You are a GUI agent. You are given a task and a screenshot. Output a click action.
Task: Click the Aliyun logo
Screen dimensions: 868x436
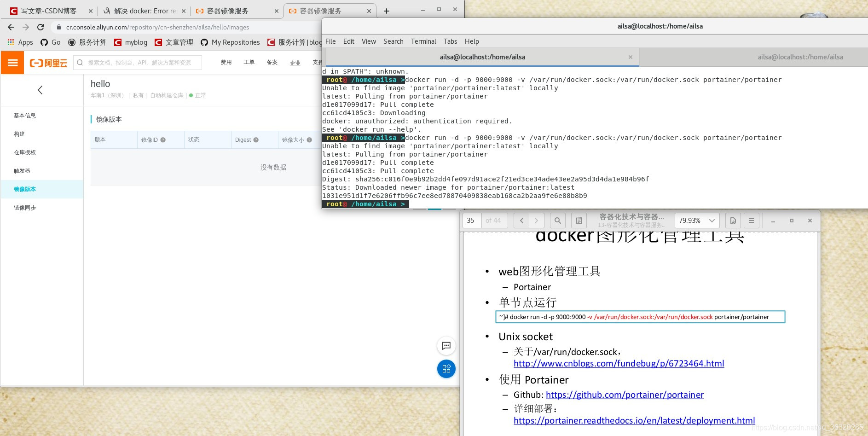click(48, 63)
